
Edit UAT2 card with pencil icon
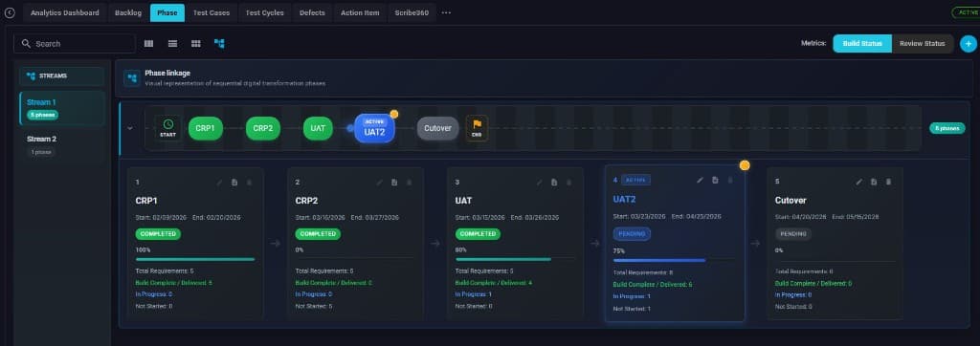coord(700,180)
